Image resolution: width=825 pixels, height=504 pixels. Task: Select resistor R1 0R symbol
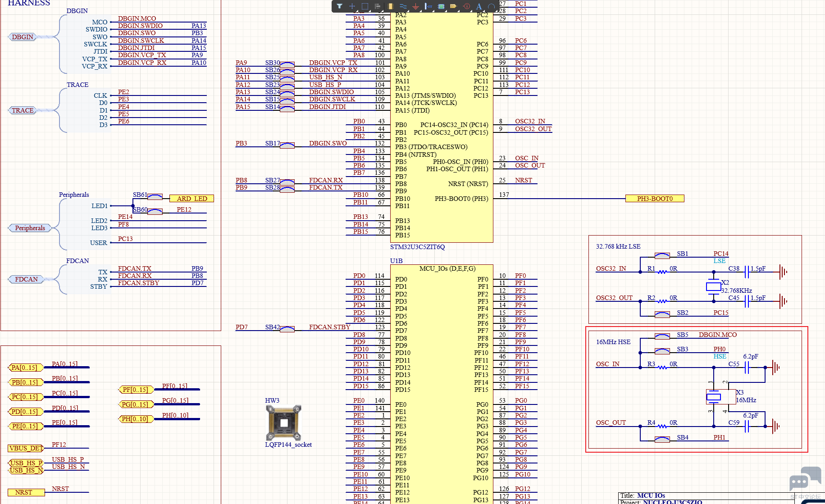click(662, 272)
